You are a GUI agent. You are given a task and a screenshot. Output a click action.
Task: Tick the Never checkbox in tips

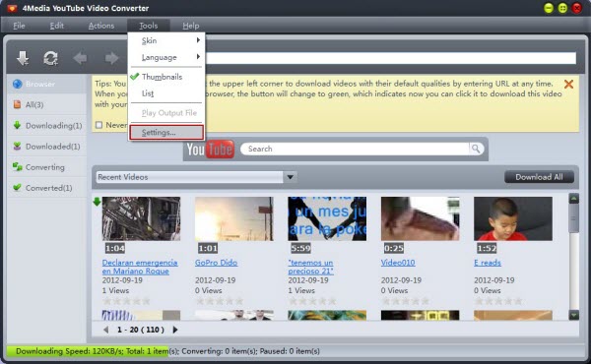tap(98, 125)
